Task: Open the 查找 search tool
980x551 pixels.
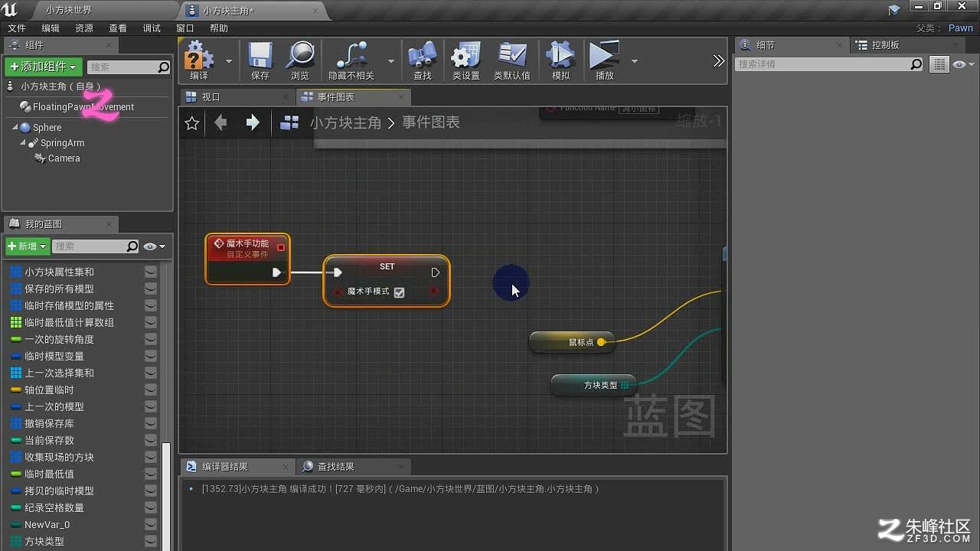Action: pyautogui.click(x=423, y=60)
